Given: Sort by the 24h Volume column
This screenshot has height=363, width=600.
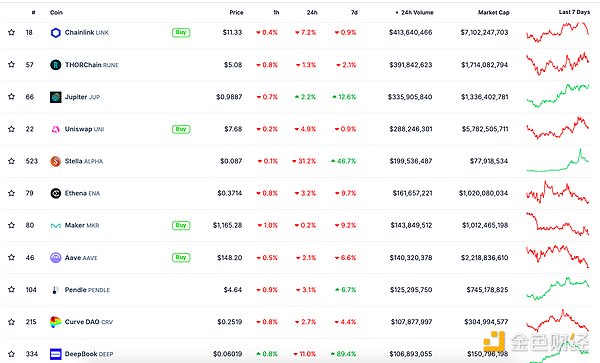Looking at the screenshot, I should coord(414,12).
